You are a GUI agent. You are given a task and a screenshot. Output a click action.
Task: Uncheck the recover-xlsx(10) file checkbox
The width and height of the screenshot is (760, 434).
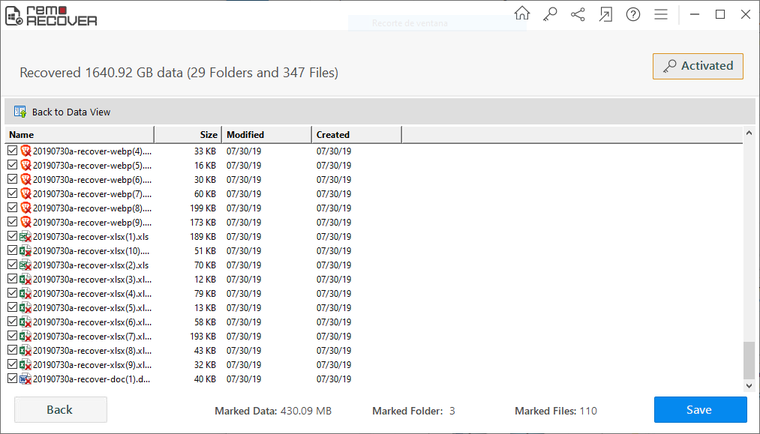tap(13, 251)
